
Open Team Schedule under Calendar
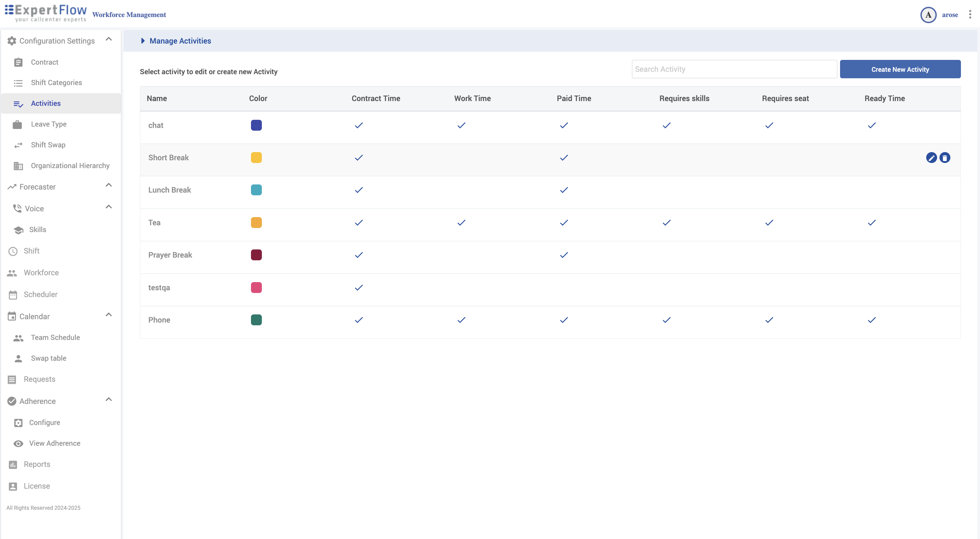tap(55, 337)
